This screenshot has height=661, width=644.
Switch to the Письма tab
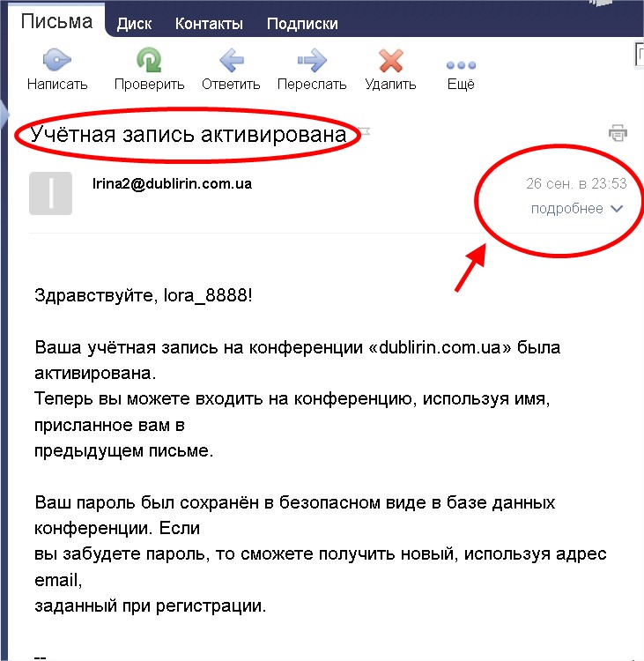(56, 22)
